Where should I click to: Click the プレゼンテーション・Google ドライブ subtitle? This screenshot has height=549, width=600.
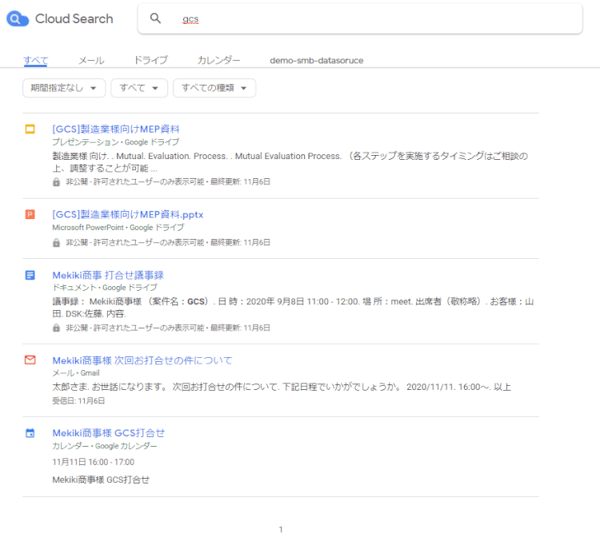[x=116, y=142]
